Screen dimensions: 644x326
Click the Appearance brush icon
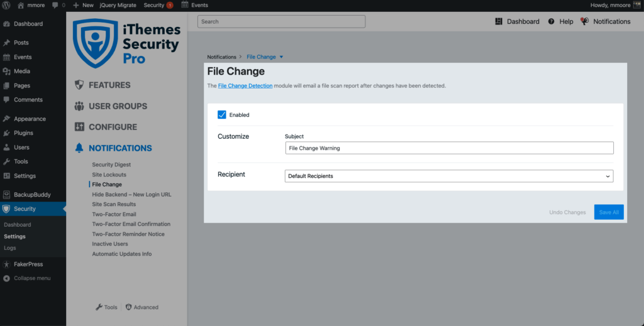pyautogui.click(x=6, y=119)
